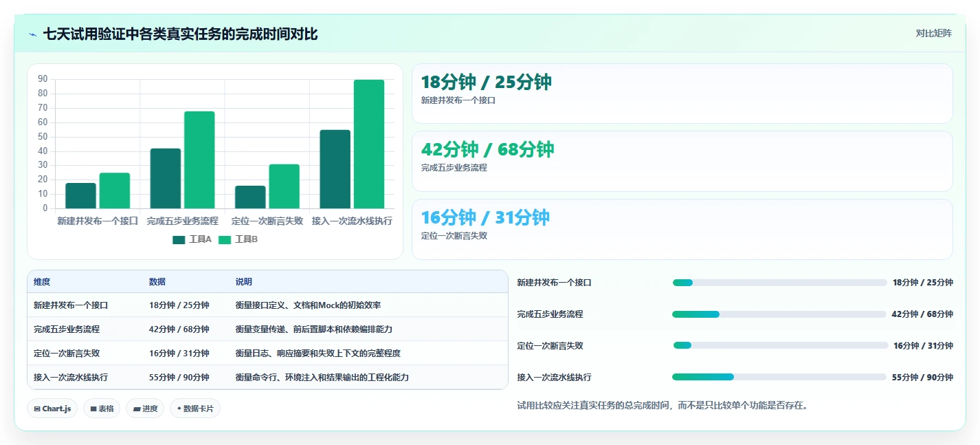The height and width of the screenshot is (445, 980).
Task: Click progress label 完成五步业务流程
Action: tap(550, 314)
